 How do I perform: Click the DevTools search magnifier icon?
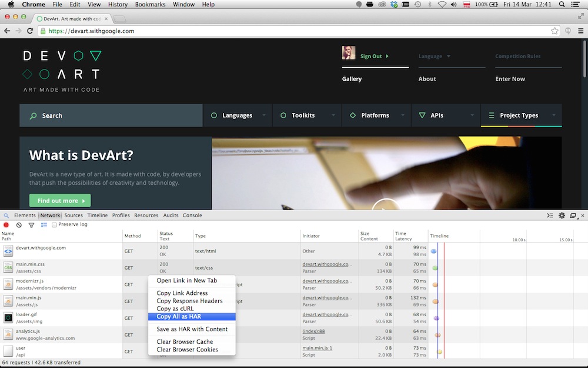(x=6, y=216)
